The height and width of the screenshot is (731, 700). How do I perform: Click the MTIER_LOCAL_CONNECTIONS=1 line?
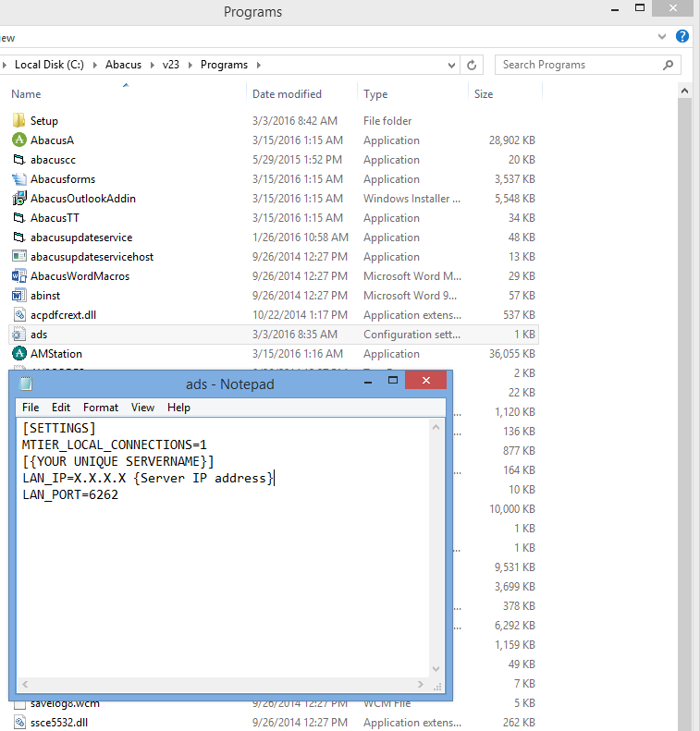point(115,445)
